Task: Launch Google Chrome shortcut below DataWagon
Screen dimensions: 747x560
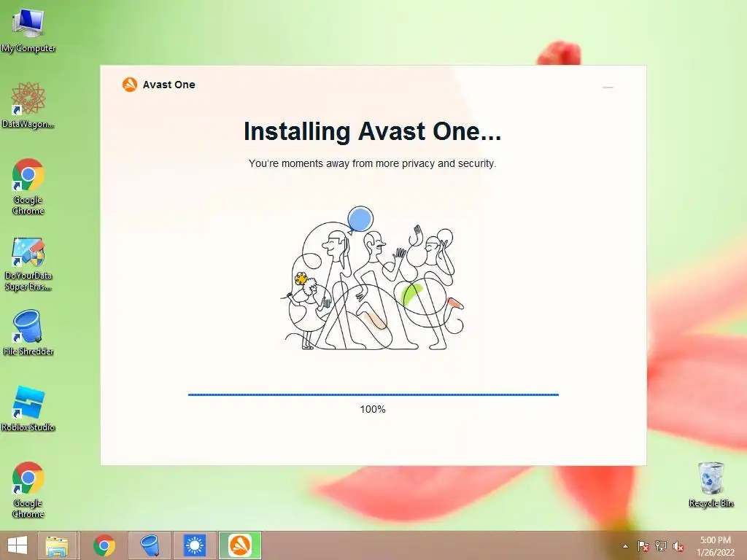Action: click(x=28, y=186)
